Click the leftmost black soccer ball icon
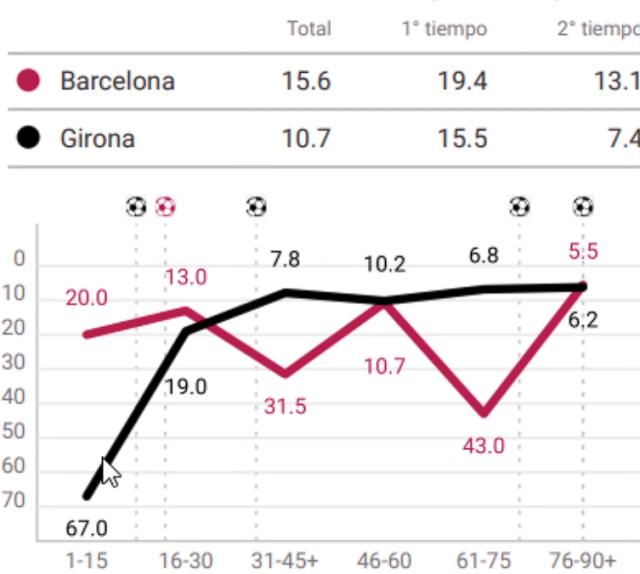This screenshot has width=640, height=574. point(136,207)
